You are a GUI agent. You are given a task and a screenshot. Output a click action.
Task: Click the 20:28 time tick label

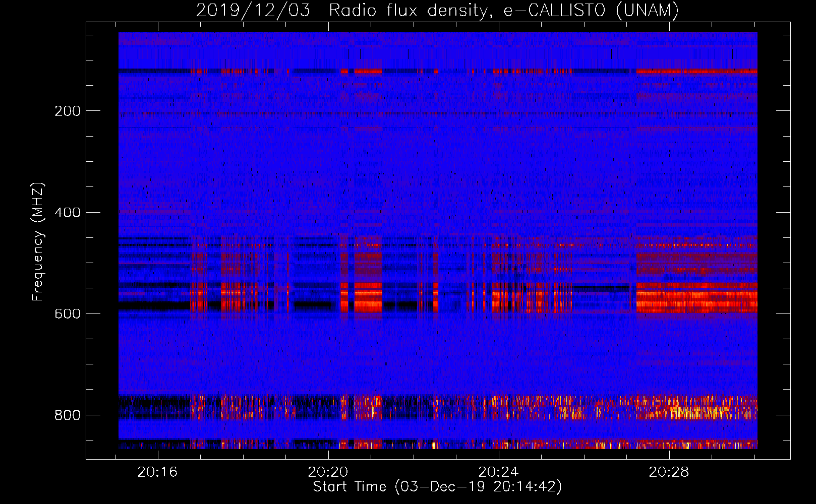click(669, 472)
